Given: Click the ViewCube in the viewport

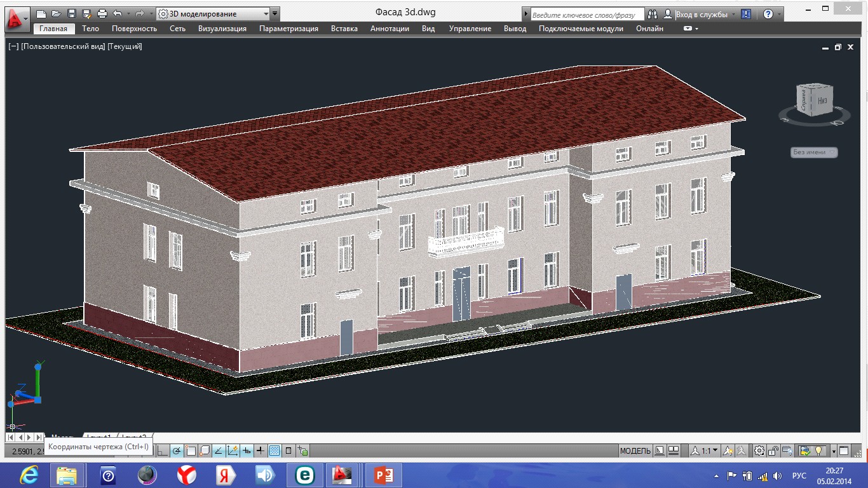Looking at the screenshot, I should pos(816,100).
